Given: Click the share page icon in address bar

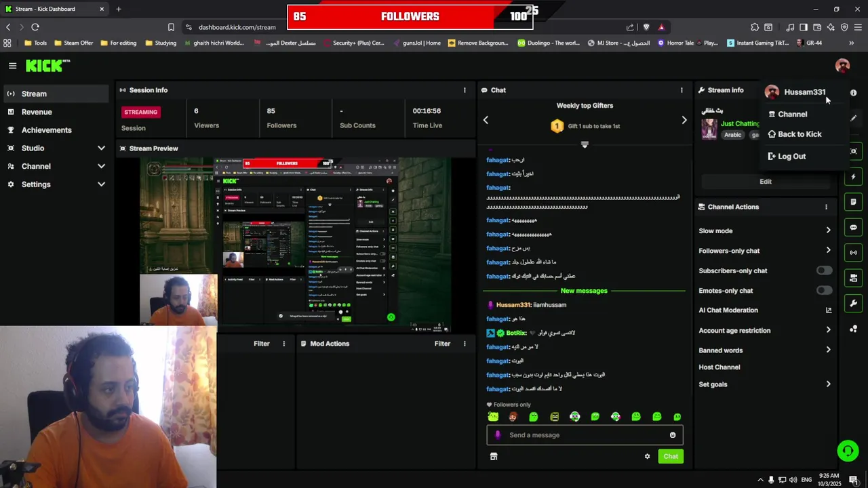Looking at the screenshot, I should click(x=630, y=27).
